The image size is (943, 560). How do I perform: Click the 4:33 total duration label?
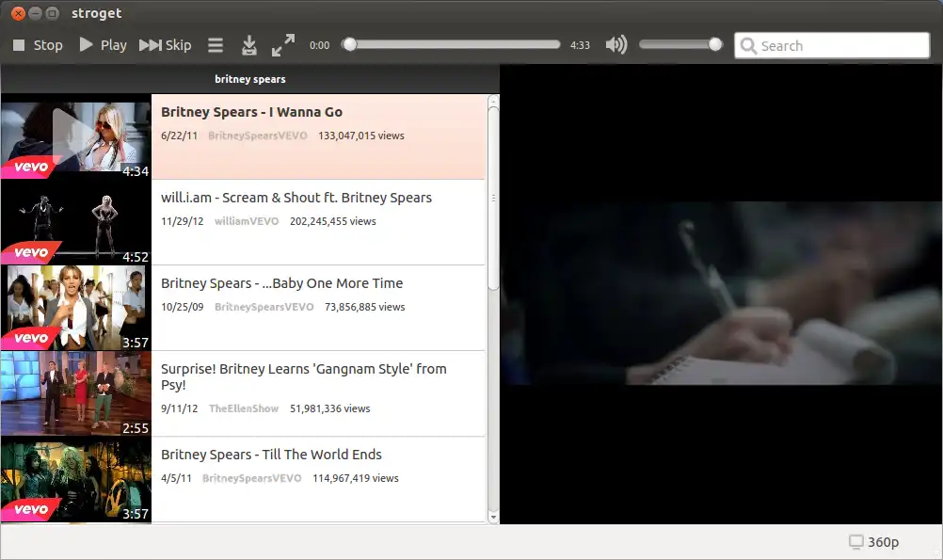(580, 45)
